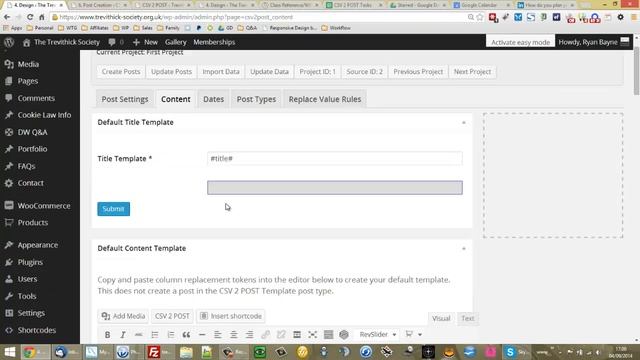
Task: Click the CSV 2 POST editor button
Action: coord(172,316)
